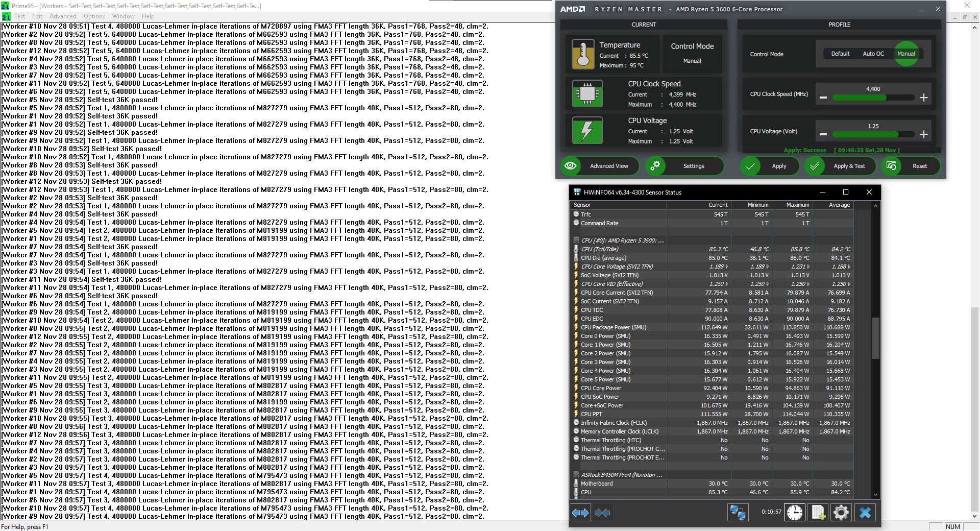Open Advanced View in Ryzen Master

pos(600,166)
